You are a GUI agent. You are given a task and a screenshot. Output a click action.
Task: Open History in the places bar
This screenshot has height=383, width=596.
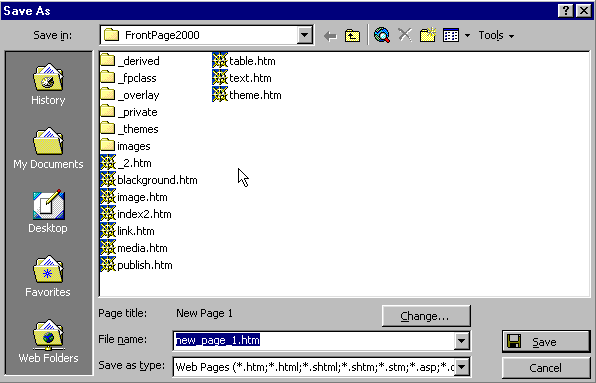pyautogui.click(x=48, y=85)
